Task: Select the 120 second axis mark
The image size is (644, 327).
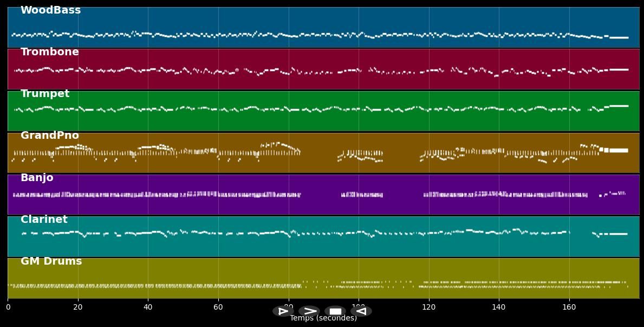Action: point(428,307)
